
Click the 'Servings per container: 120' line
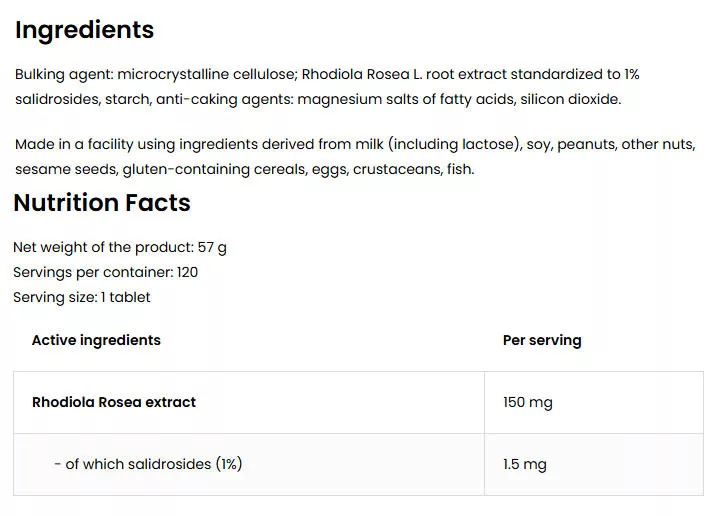105,272
